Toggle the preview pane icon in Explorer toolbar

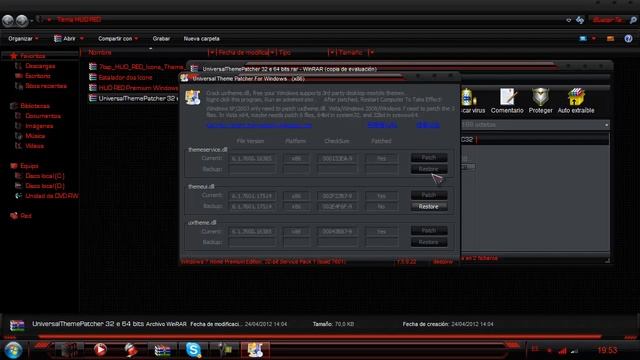click(x=610, y=38)
